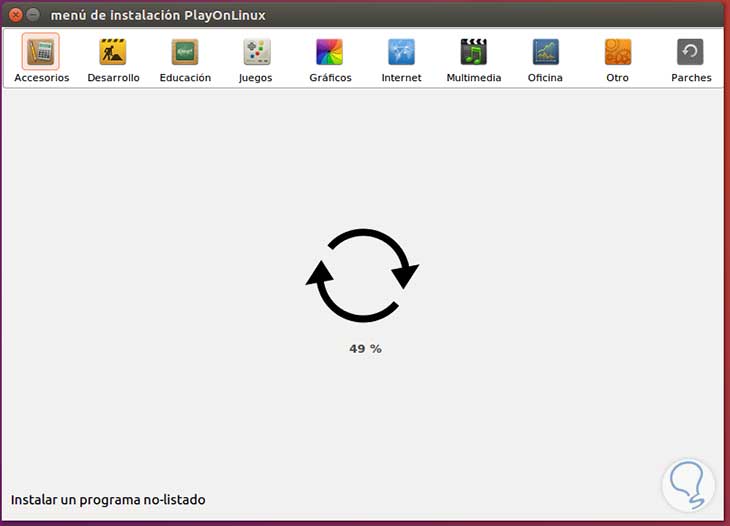Click Instalar un programa no-listado link
Screen dimensions: 730x526
click(108, 500)
